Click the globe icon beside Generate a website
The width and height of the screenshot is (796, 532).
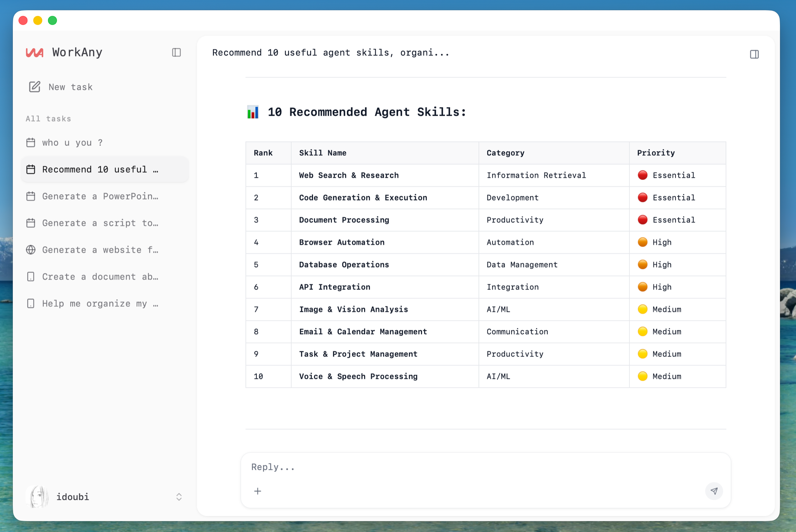(31, 250)
